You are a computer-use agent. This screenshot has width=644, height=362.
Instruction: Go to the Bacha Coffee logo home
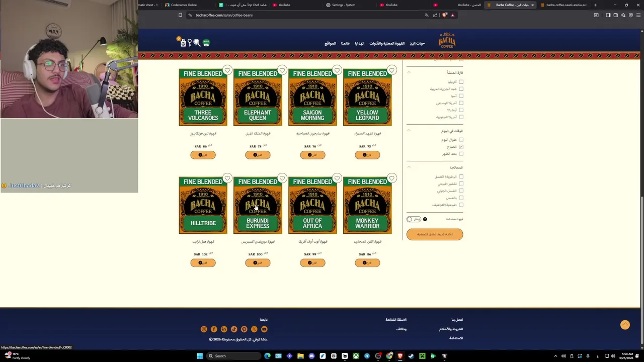[x=447, y=41]
